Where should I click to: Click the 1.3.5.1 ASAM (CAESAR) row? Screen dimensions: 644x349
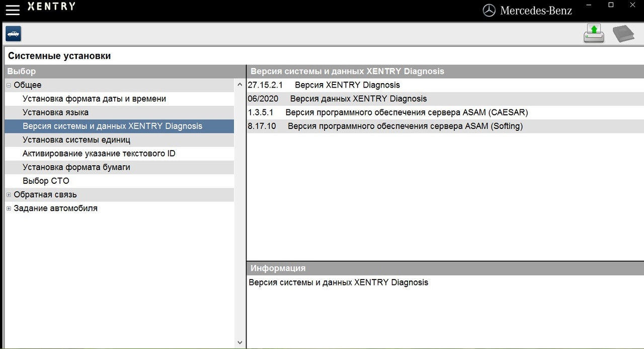click(x=445, y=112)
